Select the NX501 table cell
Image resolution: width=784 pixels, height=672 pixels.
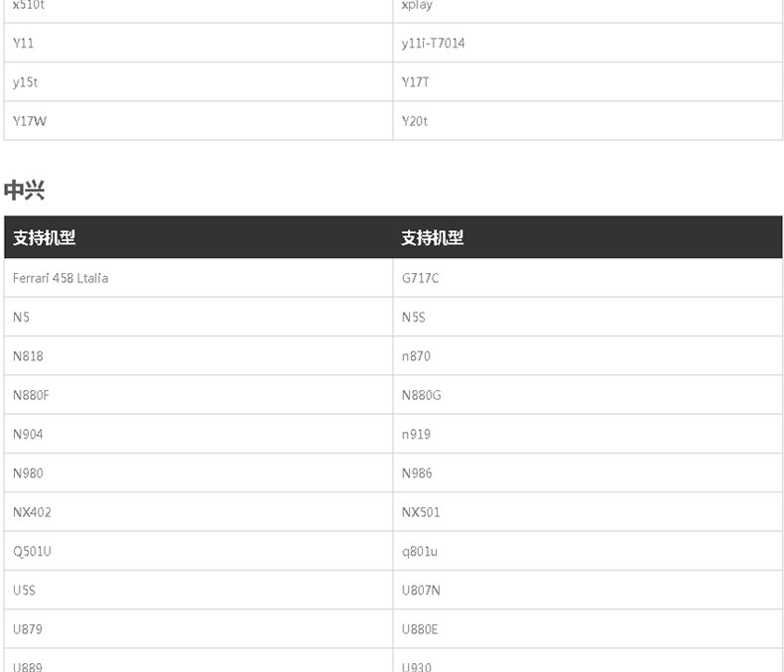(421, 512)
